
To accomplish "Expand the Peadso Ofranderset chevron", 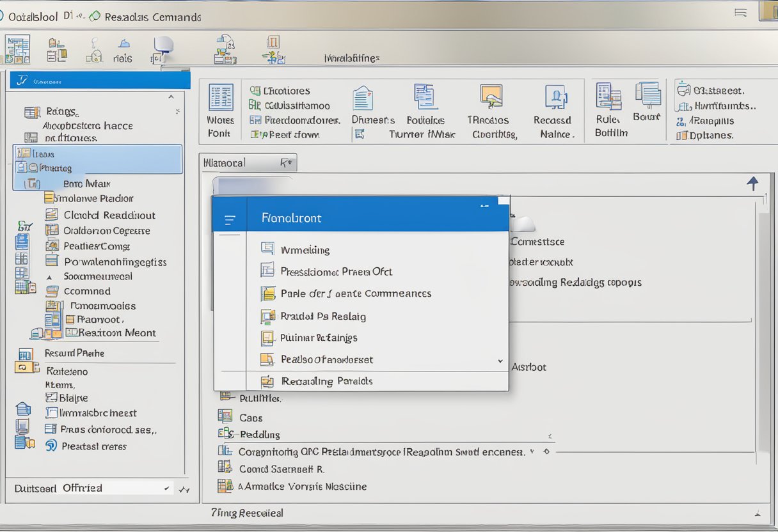I will (500, 361).
